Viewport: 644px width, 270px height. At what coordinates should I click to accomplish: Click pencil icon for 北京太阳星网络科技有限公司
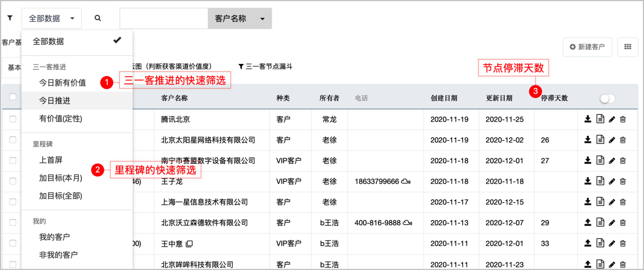(611, 140)
